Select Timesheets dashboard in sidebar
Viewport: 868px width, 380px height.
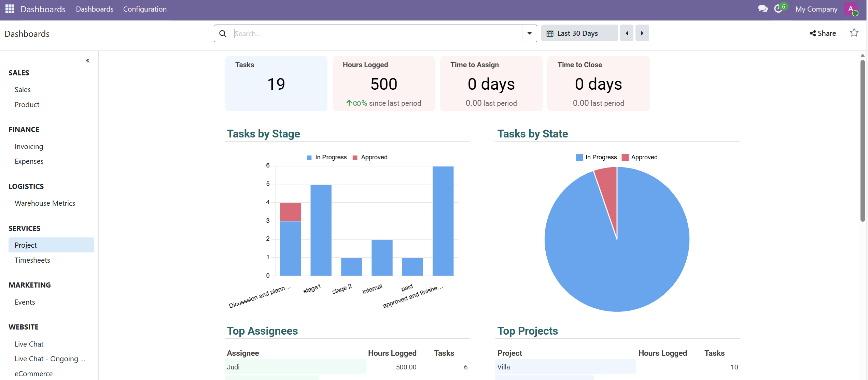pyautogui.click(x=32, y=260)
